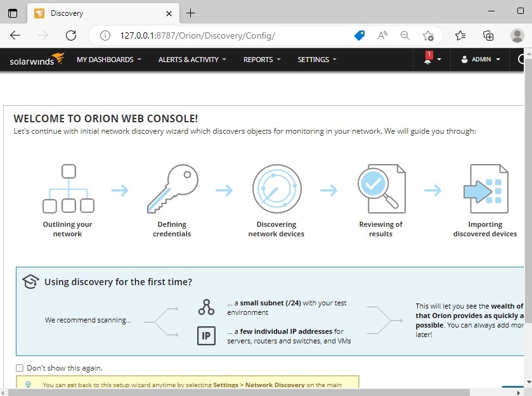
Task: Reload the page with refresh icon
Action: pos(71,35)
